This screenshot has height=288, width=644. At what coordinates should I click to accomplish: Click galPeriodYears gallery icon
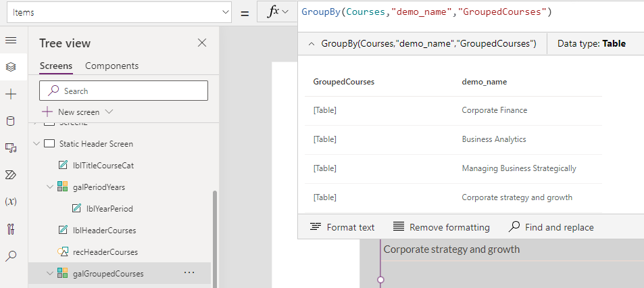point(62,187)
